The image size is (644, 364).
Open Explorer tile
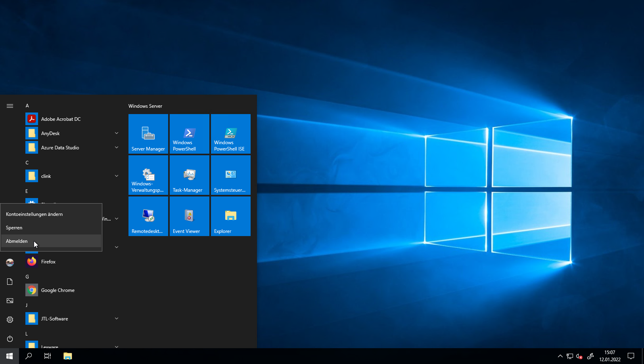[231, 216]
